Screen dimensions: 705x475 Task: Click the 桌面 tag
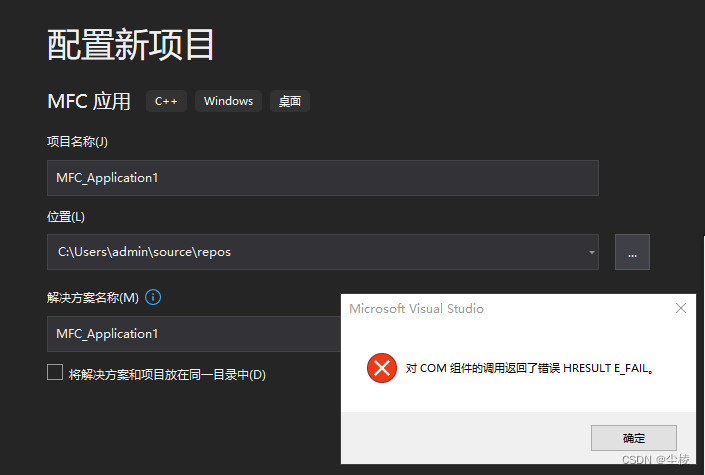[290, 101]
